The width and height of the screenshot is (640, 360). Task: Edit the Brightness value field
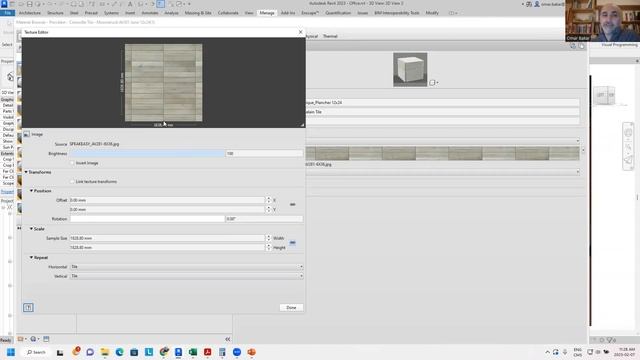pos(264,153)
